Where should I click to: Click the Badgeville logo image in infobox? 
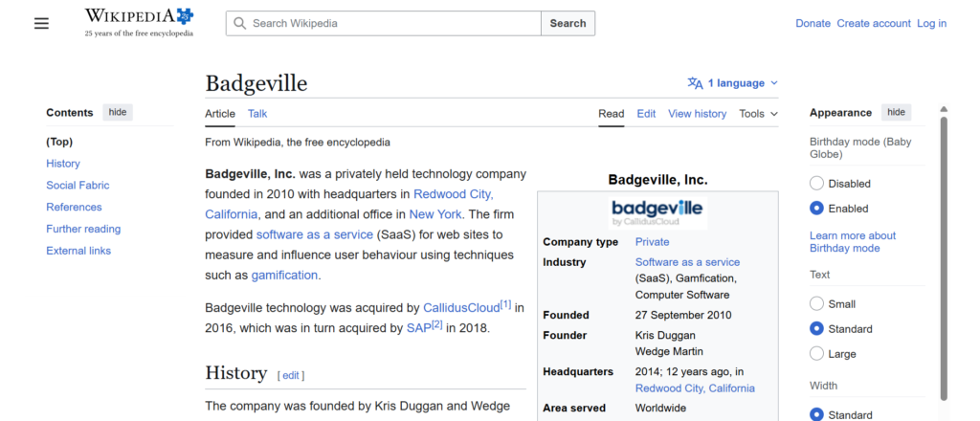pyautogui.click(x=657, y=212)
